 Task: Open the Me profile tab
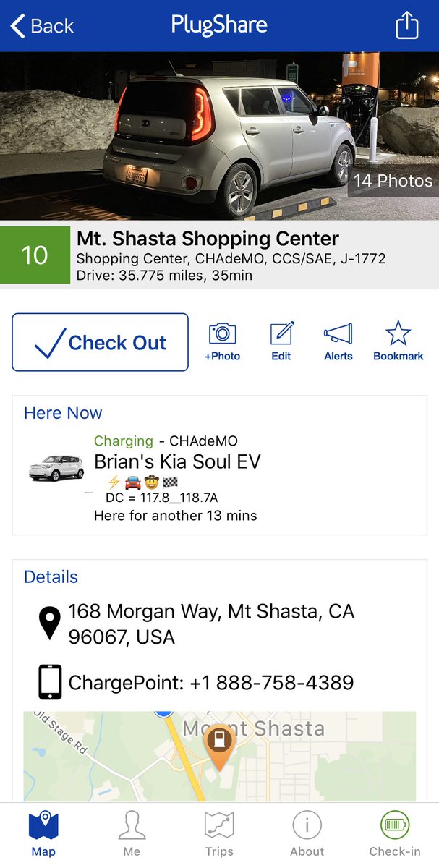[132, 834]
